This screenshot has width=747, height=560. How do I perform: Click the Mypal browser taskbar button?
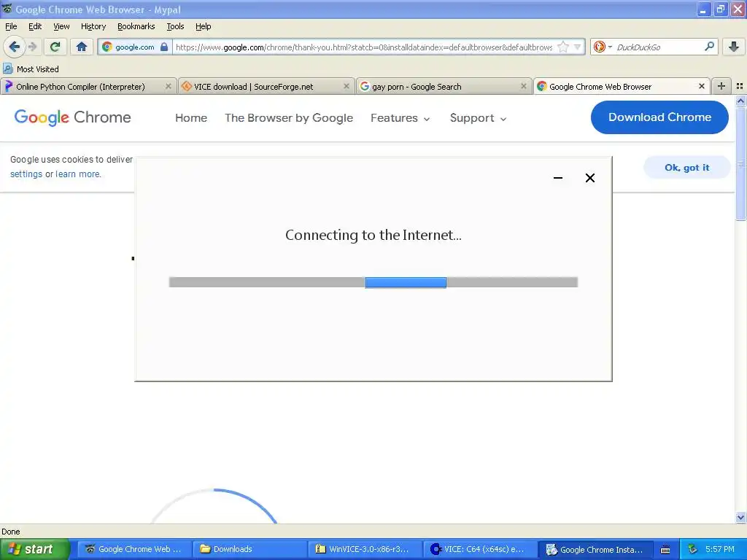coord(135,549)
